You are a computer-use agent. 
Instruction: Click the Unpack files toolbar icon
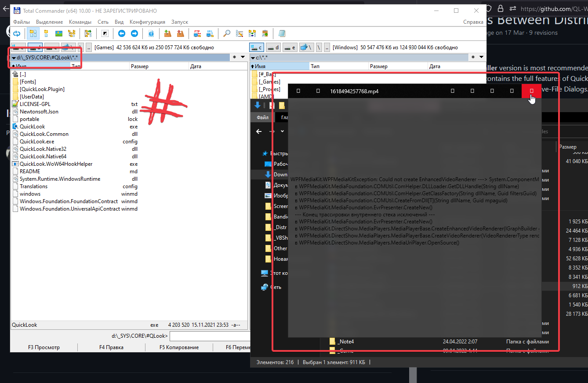179,33
